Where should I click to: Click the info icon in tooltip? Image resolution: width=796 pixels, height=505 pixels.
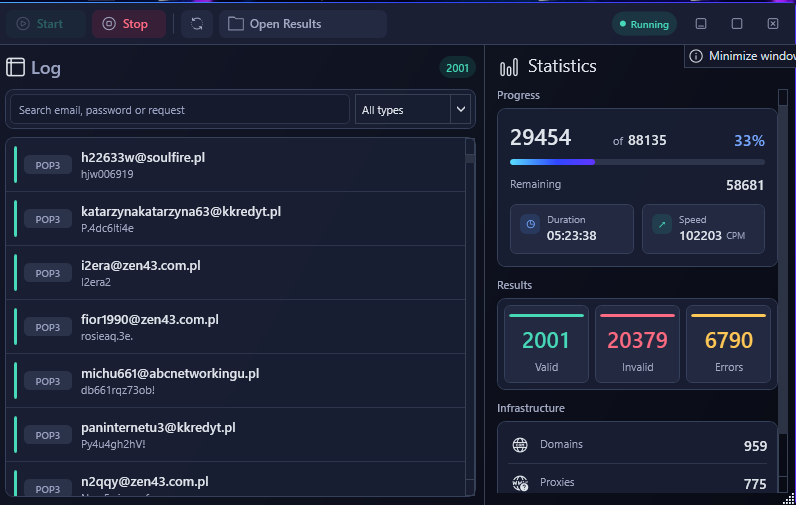point(696,56)
